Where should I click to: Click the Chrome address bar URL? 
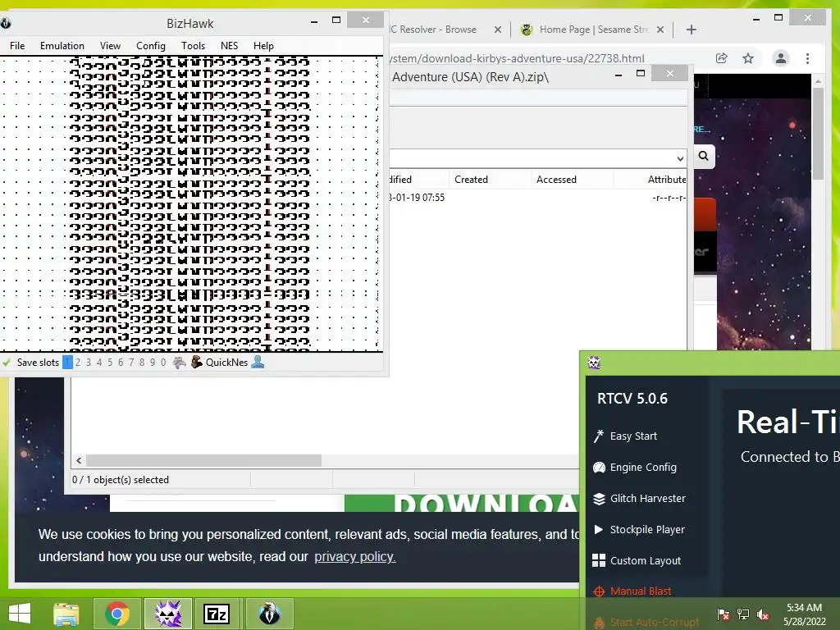tap(517, 58)
